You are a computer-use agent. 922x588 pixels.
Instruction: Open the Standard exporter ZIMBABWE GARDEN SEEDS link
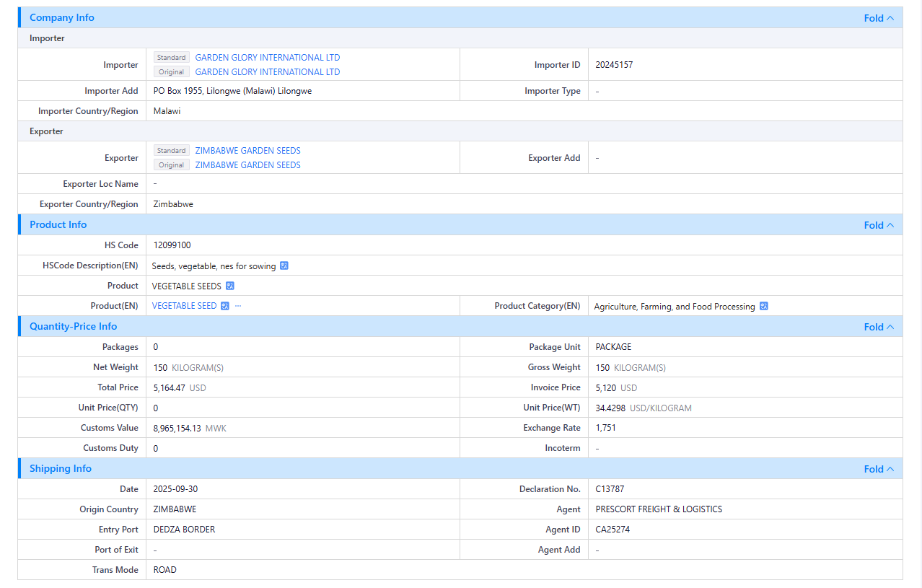click(x=248, y=151)
